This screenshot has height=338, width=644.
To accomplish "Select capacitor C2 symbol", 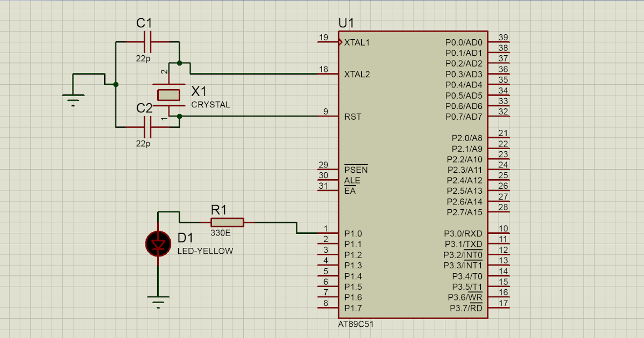I will (x=149, y=128).
